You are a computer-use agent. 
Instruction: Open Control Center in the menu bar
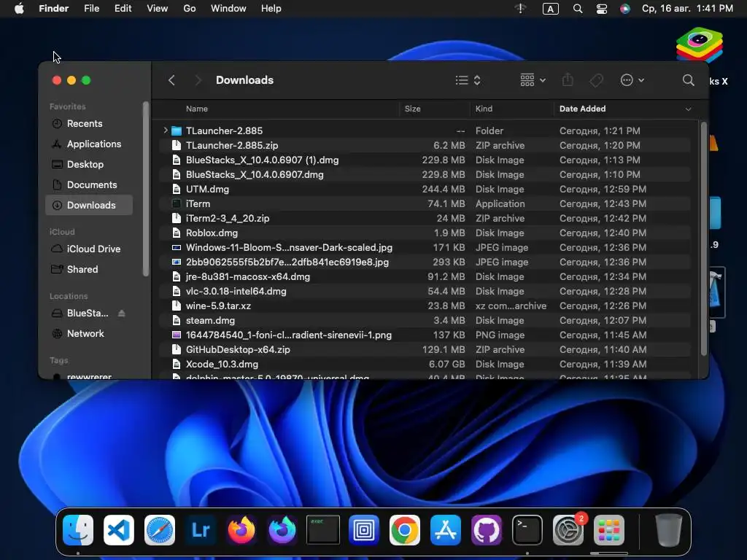[x=602, y=9]
